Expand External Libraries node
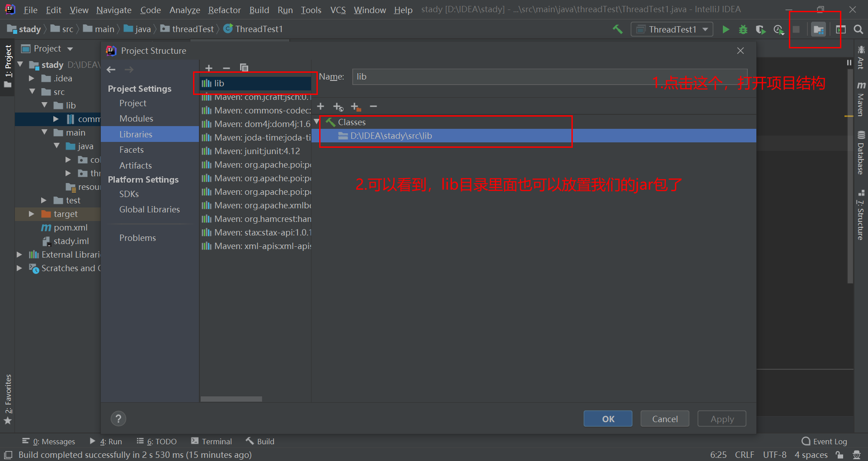The image size is (868, 461). (19, 254)
